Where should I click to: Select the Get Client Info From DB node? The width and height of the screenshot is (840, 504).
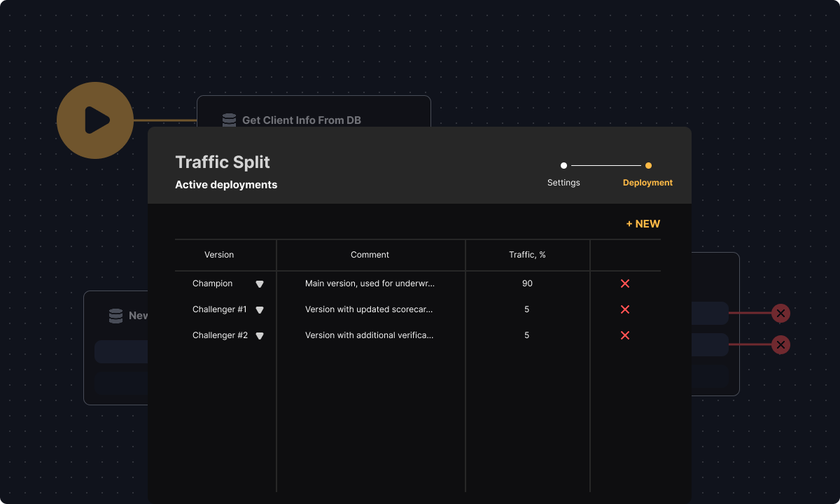(x=301, y=120)
